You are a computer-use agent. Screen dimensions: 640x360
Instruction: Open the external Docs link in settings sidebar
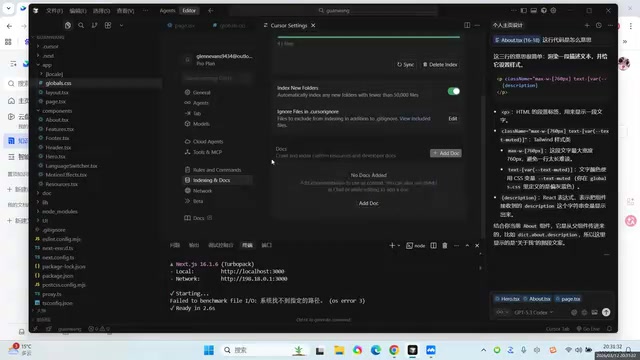(x=198, y=218)
